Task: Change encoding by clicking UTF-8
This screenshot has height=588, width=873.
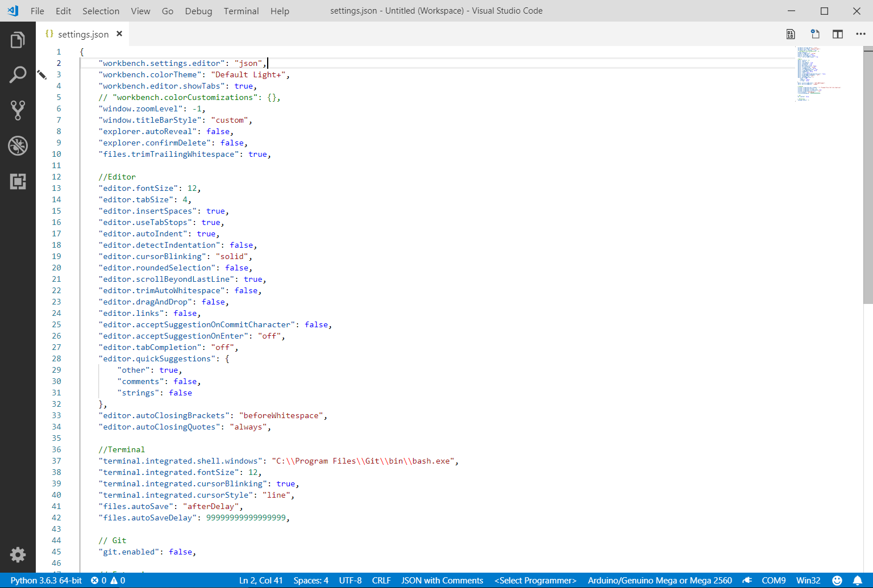Action: [350, 580]
